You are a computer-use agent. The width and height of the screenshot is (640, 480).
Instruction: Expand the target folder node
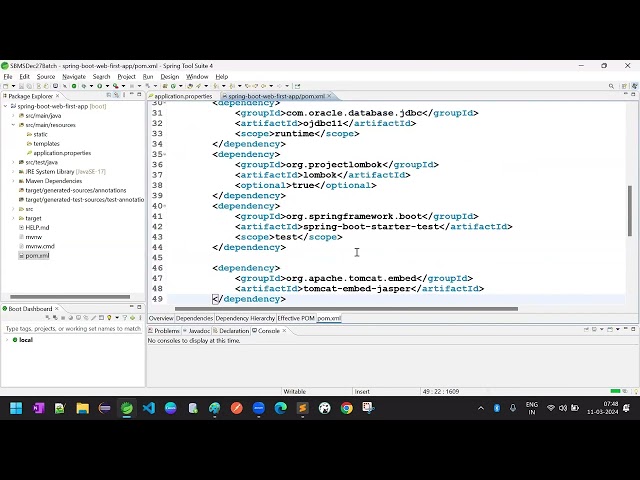click(13, 218)
